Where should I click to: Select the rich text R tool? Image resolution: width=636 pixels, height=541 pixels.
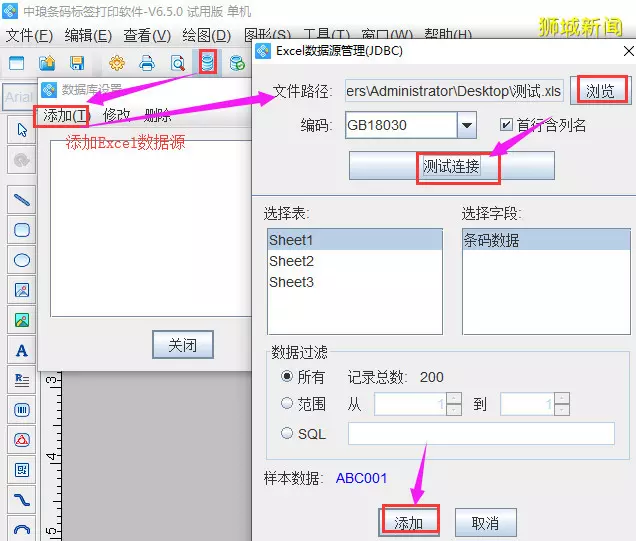[22, 380]
